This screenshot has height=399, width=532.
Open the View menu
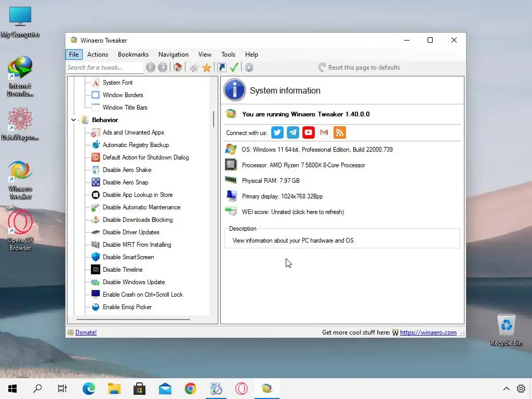tap(205, 54)
